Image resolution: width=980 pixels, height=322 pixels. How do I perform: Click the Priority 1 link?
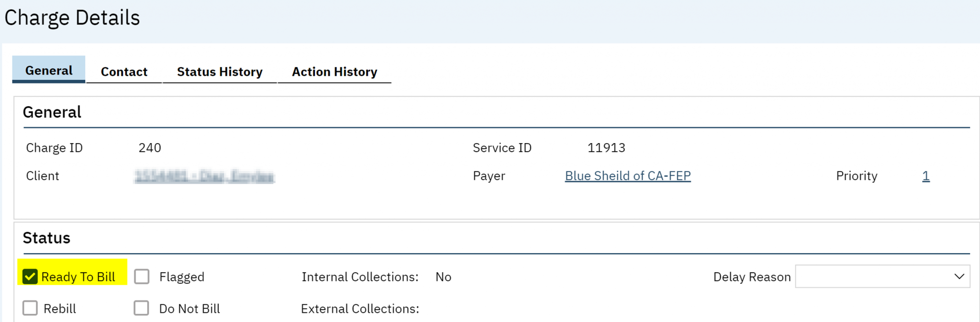[925, 176]
